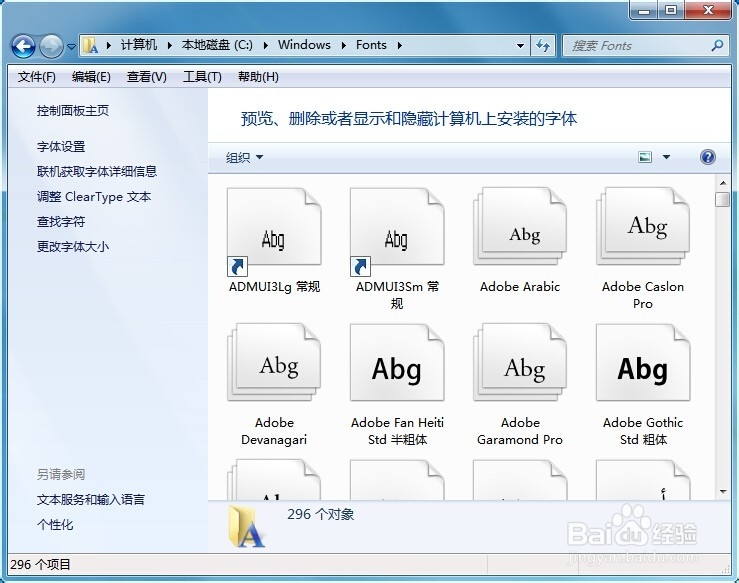Click the vertical scrollbar thumb

pyautogui.click(x=722, y=199)
